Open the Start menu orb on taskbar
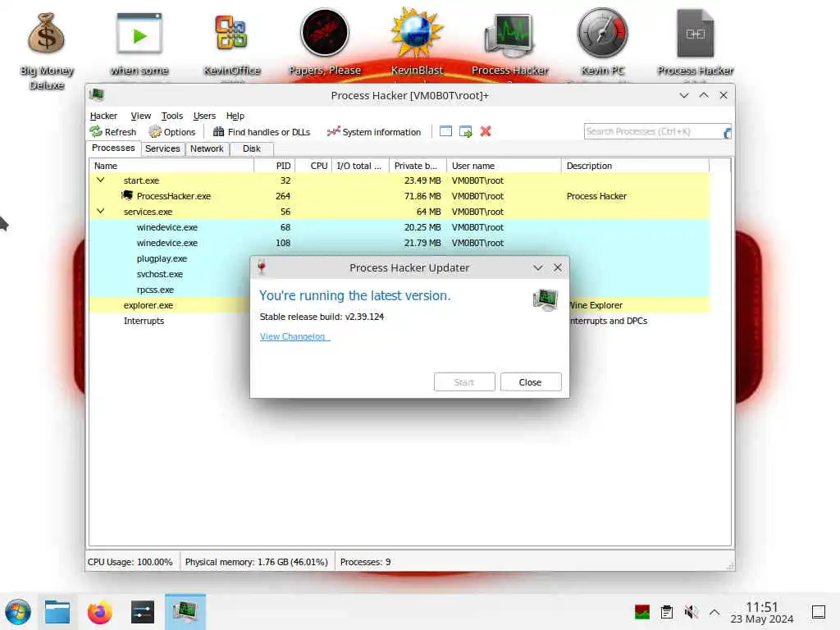840x630 pixels. click(x=18, y=612)
